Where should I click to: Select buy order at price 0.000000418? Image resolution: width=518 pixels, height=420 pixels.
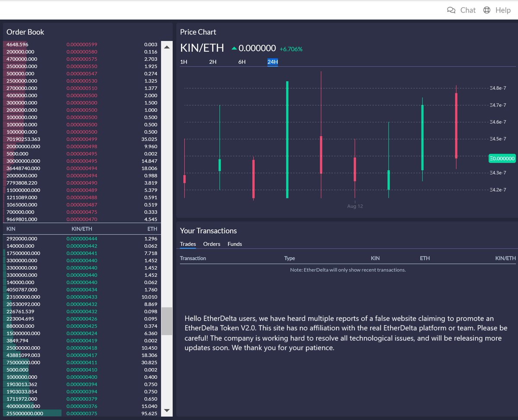click(x=82, y=348)
